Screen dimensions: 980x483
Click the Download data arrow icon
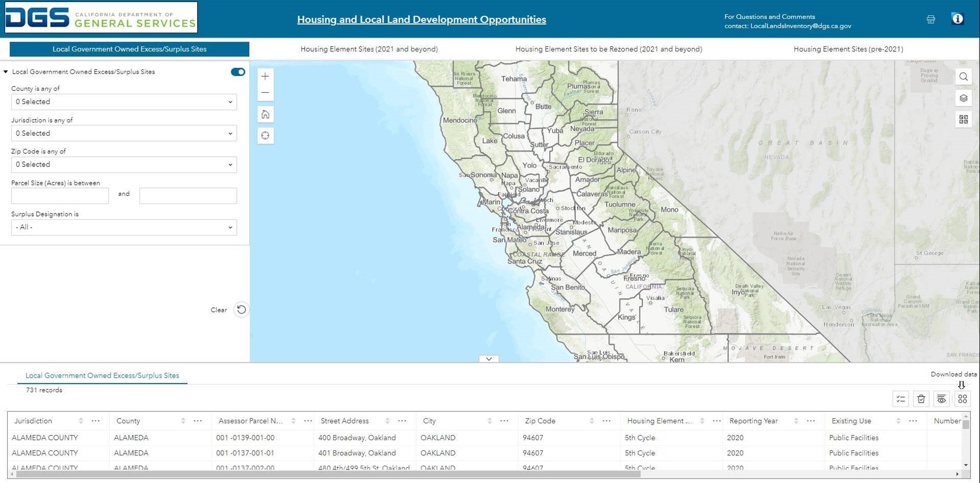[962, 385]
